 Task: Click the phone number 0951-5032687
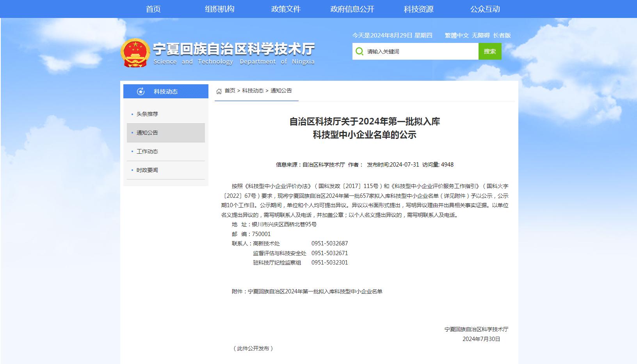[329, 243]
